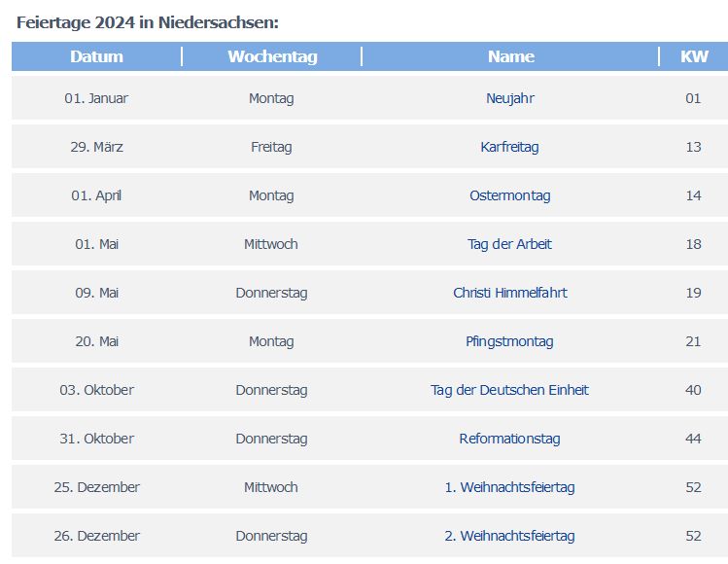Open the 1. Weihnachtsfeiertag link
728x564 pixels.
(509, 487)
